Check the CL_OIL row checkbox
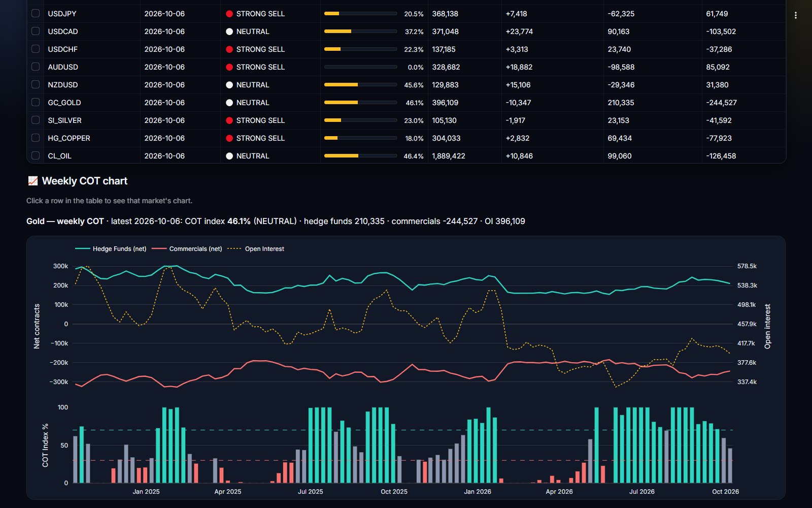Viewport: 812px width, 508px height. coord(36,155)
